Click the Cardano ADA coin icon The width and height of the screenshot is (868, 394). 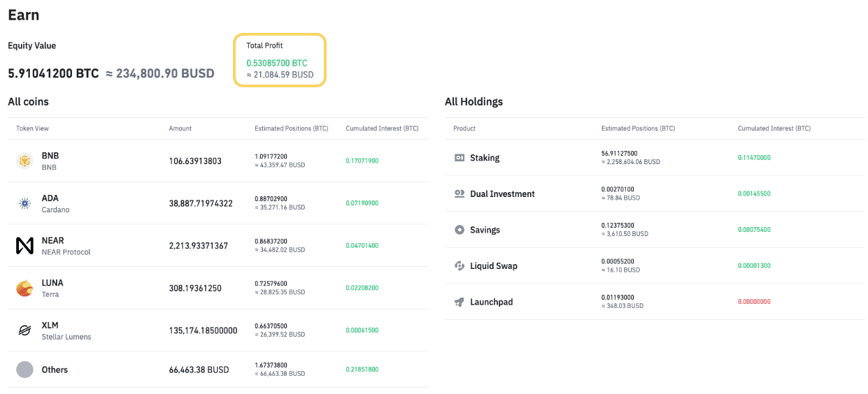tap(24, 204)
